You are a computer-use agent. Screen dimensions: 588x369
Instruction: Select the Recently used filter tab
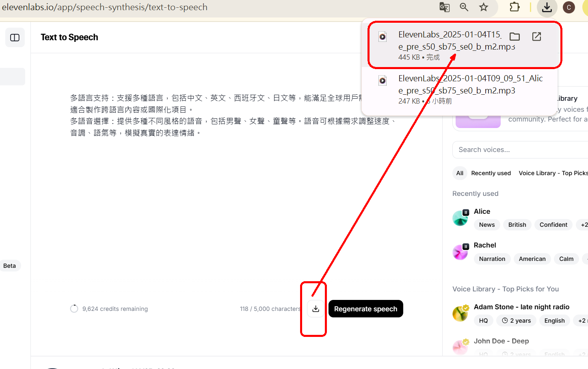(491, 173)
